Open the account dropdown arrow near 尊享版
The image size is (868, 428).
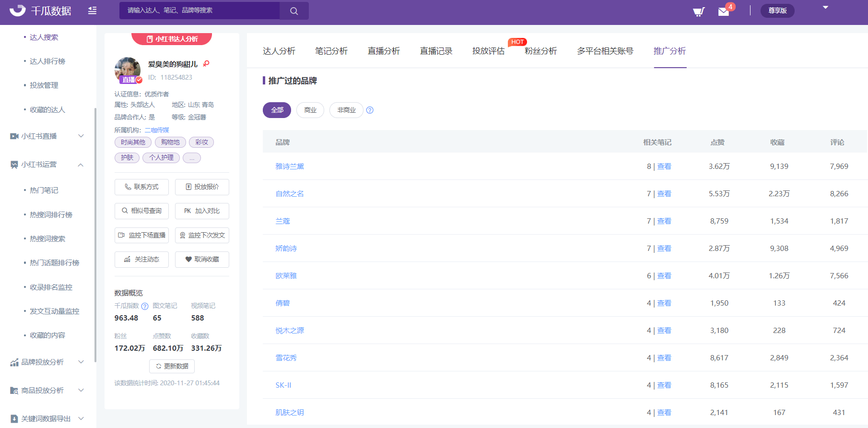pyautogui.click(x=825, y=8)
